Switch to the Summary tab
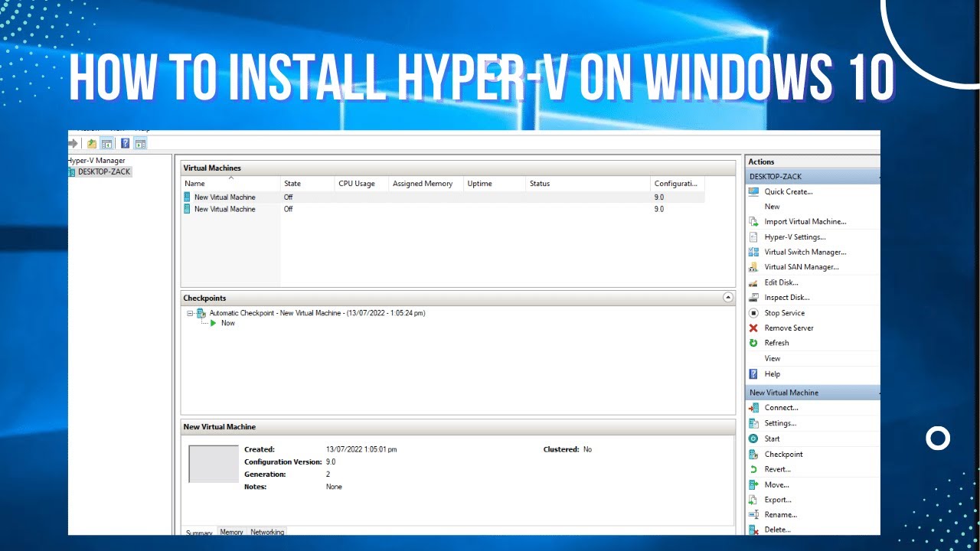The image size is (980, 551). tap(199, 532)
